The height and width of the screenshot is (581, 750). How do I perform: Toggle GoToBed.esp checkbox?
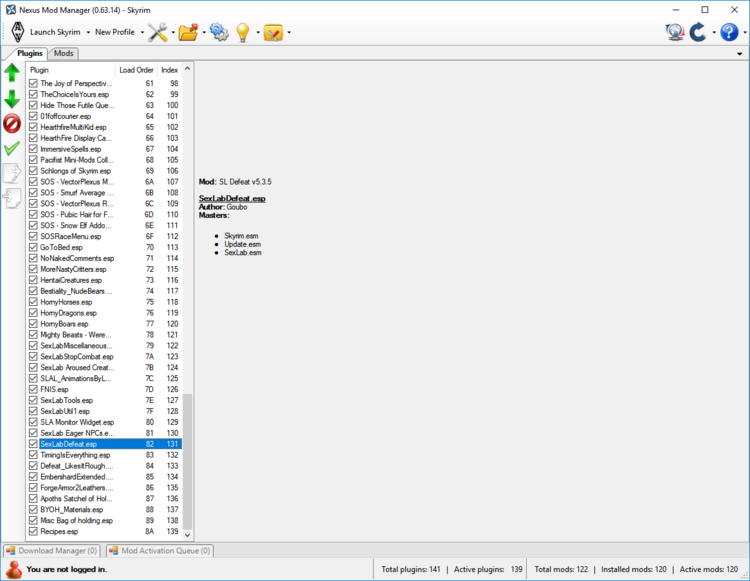pyautogui.click(x=33, y=247)
